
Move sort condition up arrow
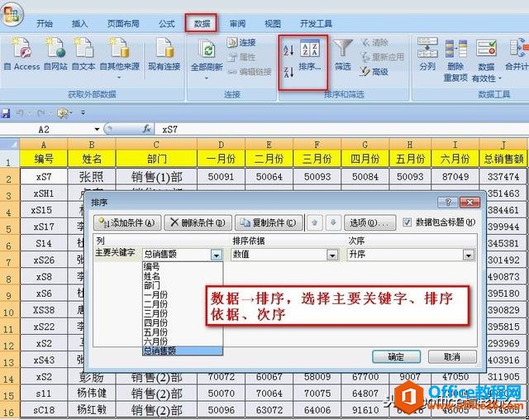(315, 222)
